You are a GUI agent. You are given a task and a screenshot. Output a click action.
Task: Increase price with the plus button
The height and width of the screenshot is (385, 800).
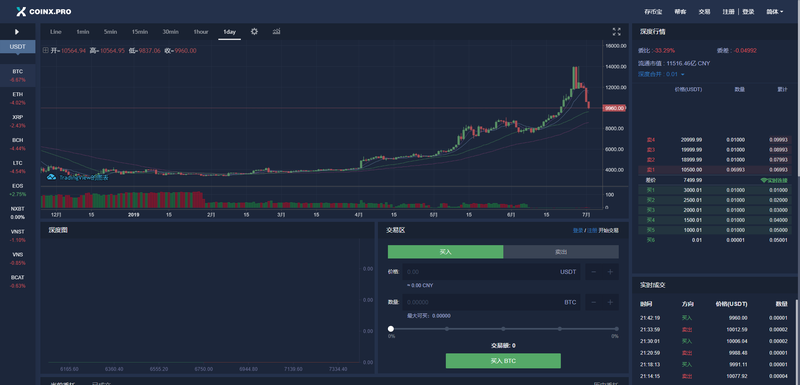610,272
